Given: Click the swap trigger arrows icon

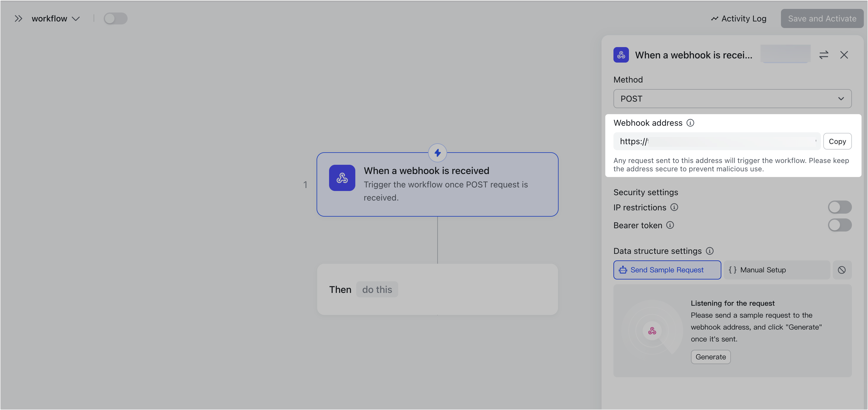Looking at the screenshot, I should [824, 55].
